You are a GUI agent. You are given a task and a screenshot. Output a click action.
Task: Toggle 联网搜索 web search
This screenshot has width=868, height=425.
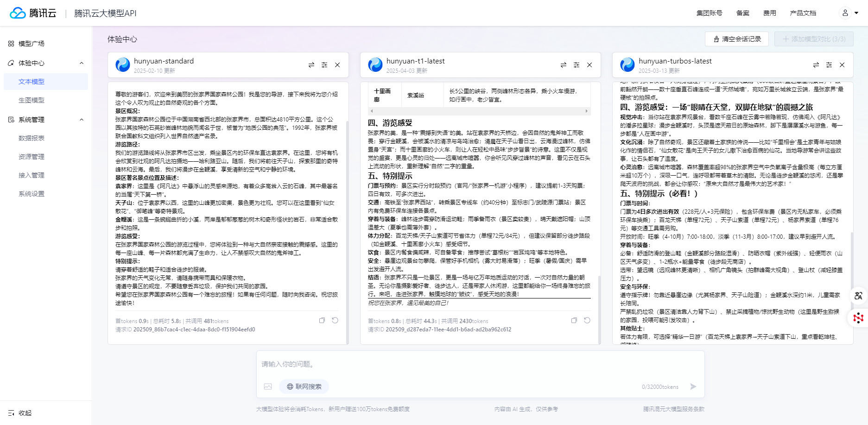(x=304, y=387)
